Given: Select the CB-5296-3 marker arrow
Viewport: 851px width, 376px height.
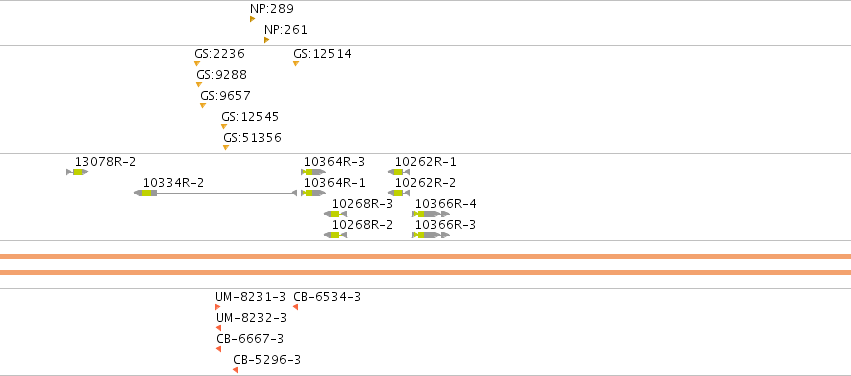Looking at the screenshot, I should (x=236, y=370).
